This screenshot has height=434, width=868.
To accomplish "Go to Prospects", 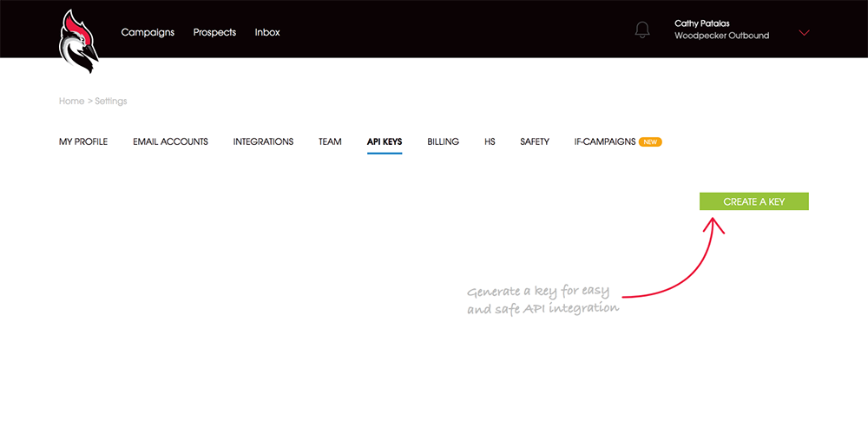I will tap(214, 33).
